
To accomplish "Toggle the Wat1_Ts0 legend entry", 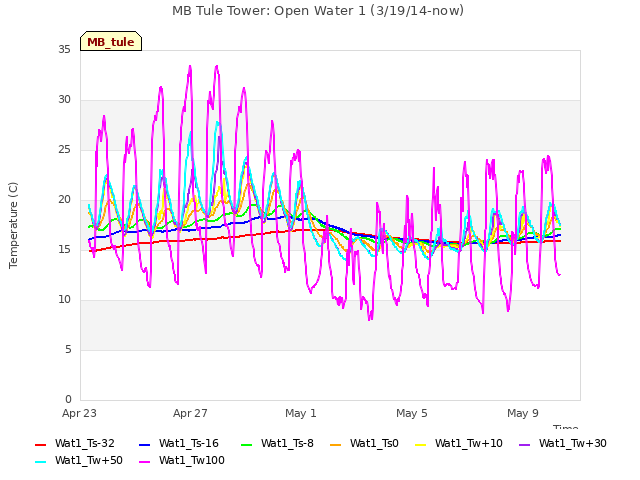I will pyautogui.click(x=364, y=443).
